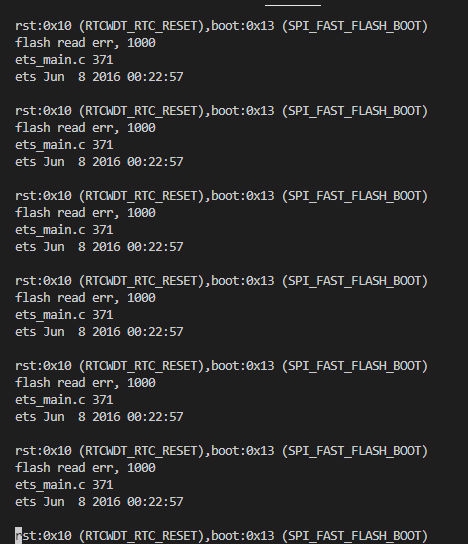This screenshot has width=468, height=544.
Task: Click the first 'ets Jun 8 2016 00:22:57' line
Action: [x=99, y=77]
